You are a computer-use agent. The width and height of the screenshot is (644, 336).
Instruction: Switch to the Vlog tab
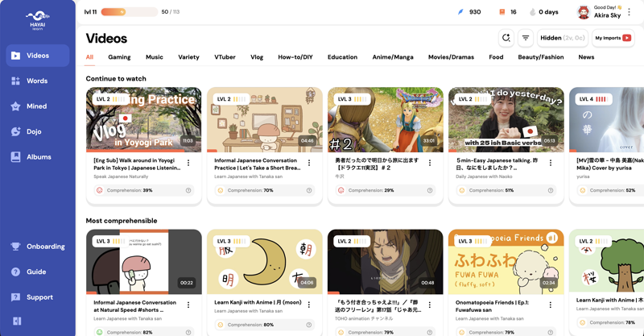click(257, 57)
